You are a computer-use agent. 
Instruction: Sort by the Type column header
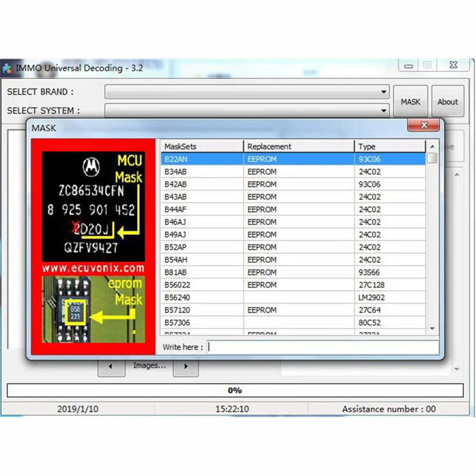367,146
